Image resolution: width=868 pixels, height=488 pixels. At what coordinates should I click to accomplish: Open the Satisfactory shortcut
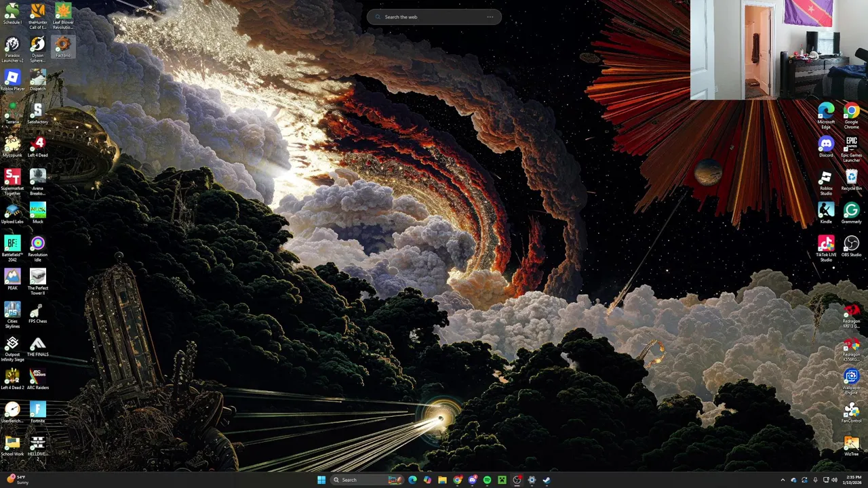click(x=38, y=114)
